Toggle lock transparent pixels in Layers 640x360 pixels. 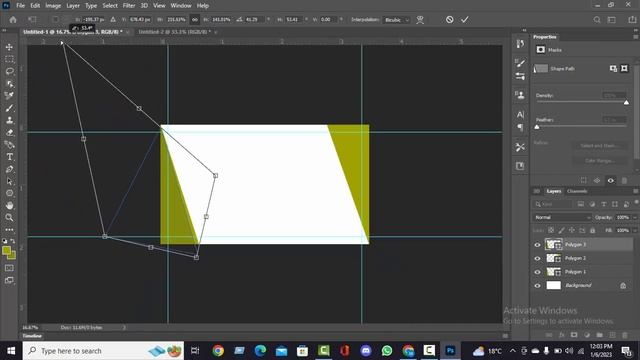click(551, 230)
